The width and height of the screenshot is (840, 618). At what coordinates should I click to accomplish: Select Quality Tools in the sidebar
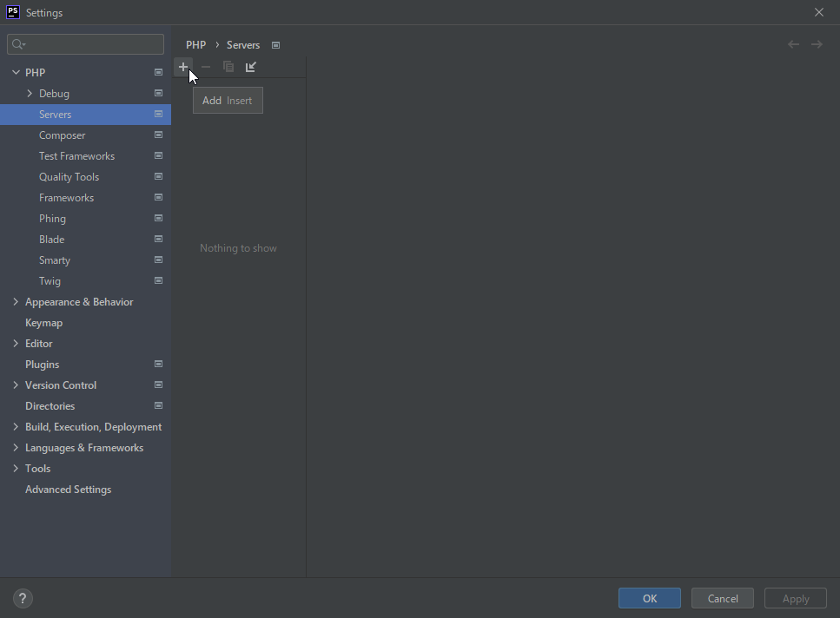point(69,177)
